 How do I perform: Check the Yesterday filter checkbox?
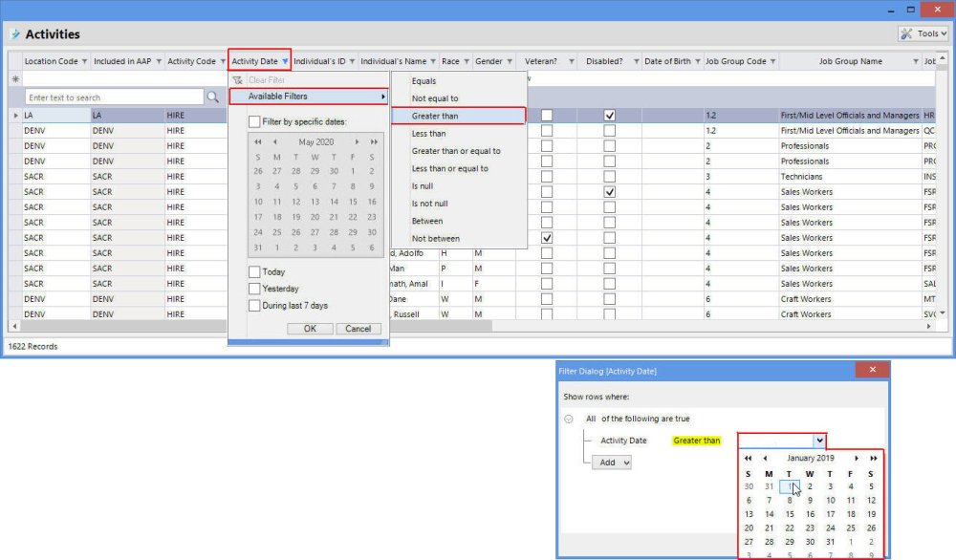pos(254,289)
